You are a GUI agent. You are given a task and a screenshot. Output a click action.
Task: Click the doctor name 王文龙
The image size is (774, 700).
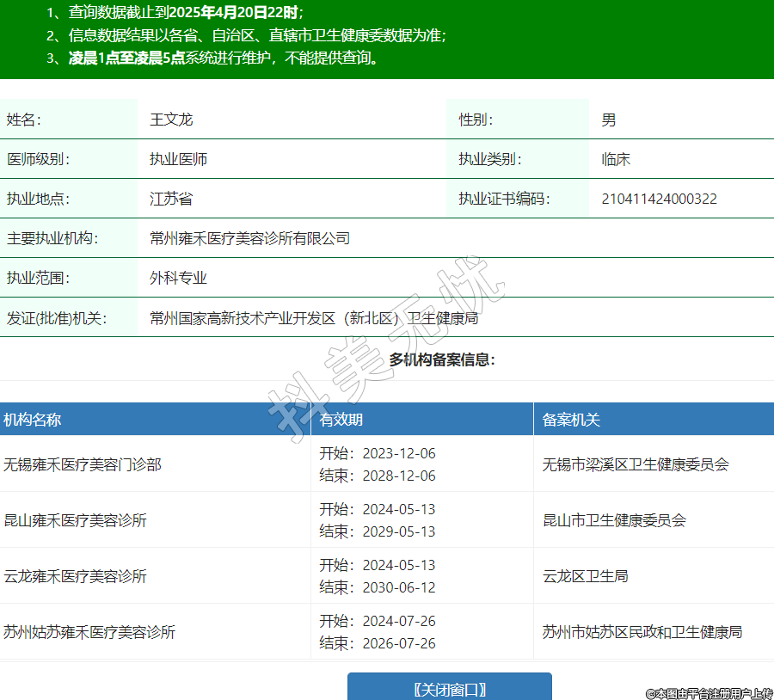point(171,120)
